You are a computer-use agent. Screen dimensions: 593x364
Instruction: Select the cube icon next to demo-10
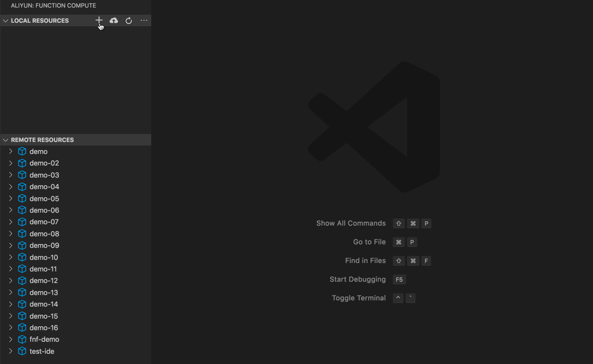coord(22,257)
